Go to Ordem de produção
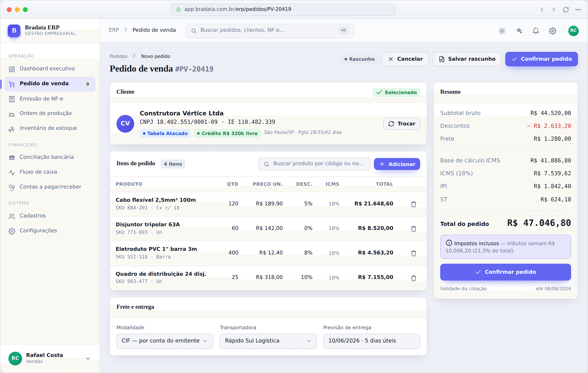 pos(50,113)
